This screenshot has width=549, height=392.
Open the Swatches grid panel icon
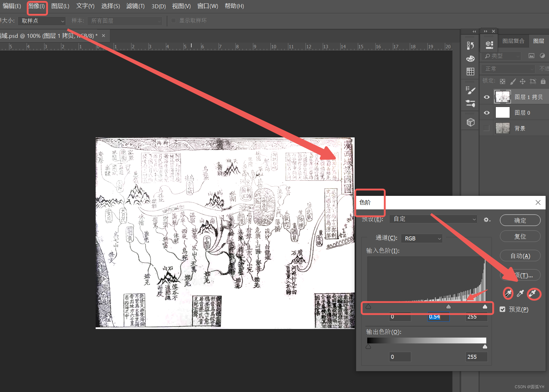pyautogui.click(x=470, y=72)
